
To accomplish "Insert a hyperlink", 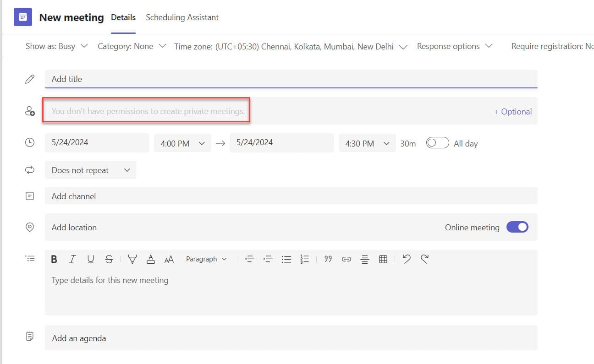I will (346, 259).
